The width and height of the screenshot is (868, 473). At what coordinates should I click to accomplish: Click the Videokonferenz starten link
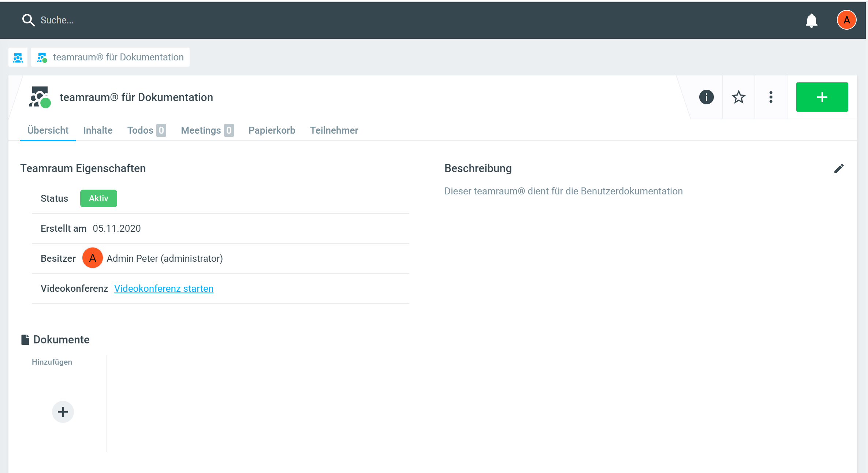pos(164,288)
